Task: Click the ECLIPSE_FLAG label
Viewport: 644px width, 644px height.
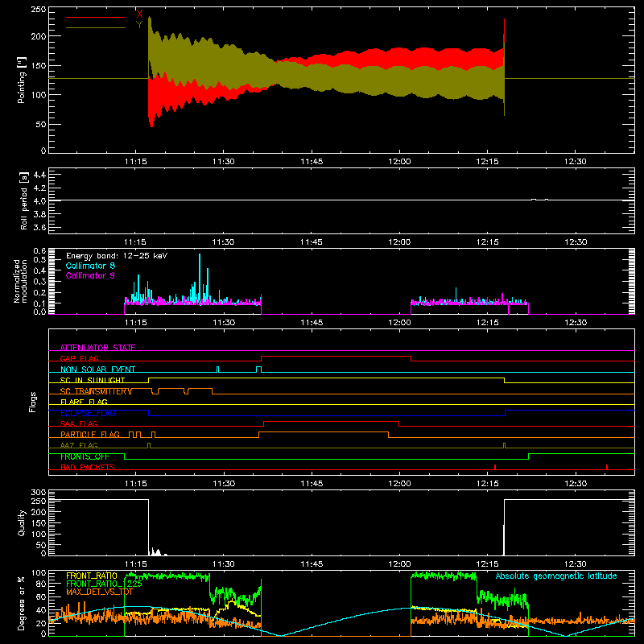Action: click(x=88, y=413)
